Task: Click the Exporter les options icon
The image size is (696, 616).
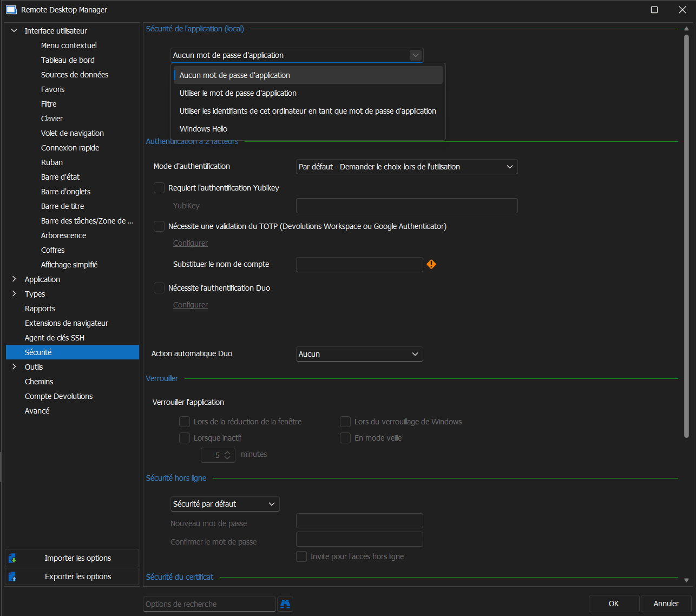Action: [x=12, y=576]
